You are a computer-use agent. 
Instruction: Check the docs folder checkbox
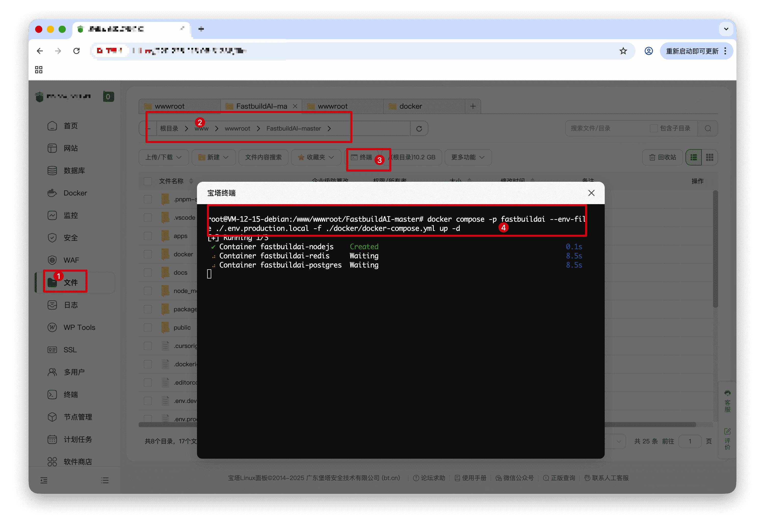(x=148, y=272)
